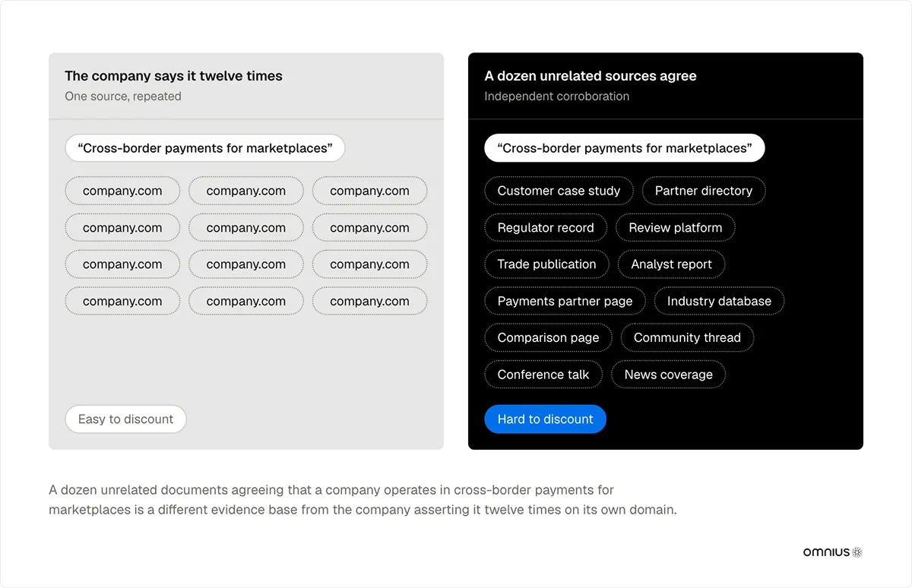Click the subtitle "One source, repeated"
The width and height of the screenshot is (912, 588).
click(123, 96)
